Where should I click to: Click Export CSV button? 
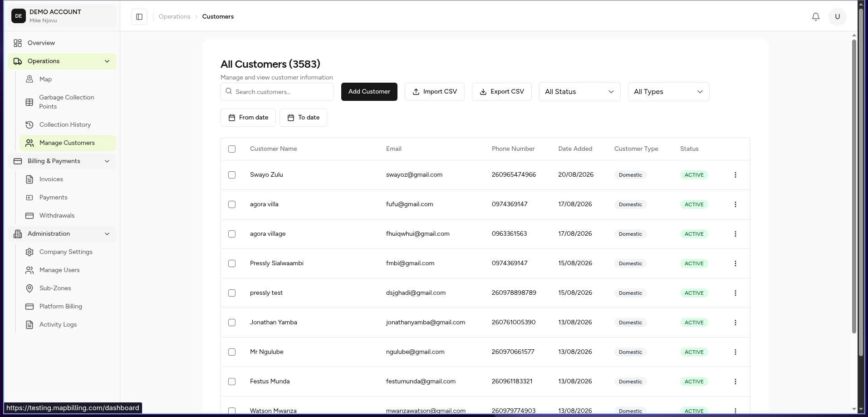point(502,92)
